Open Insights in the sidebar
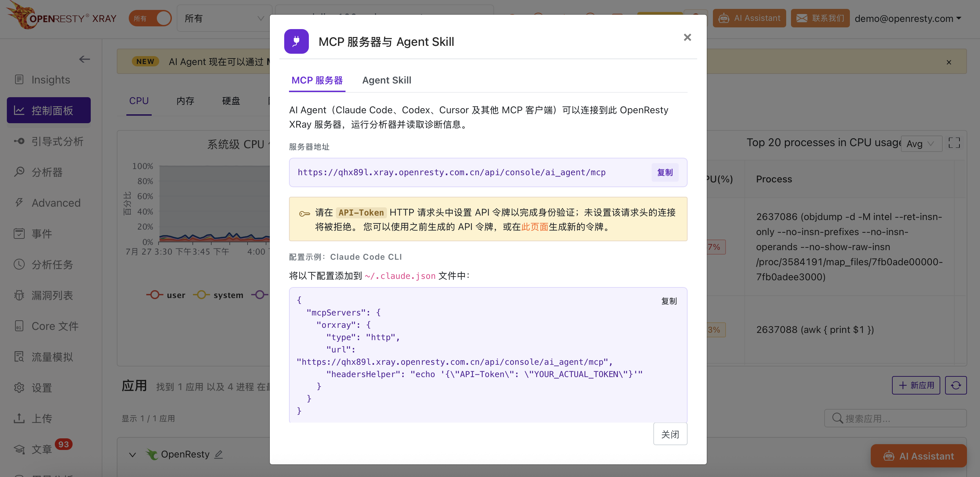 tap(51, 79)
